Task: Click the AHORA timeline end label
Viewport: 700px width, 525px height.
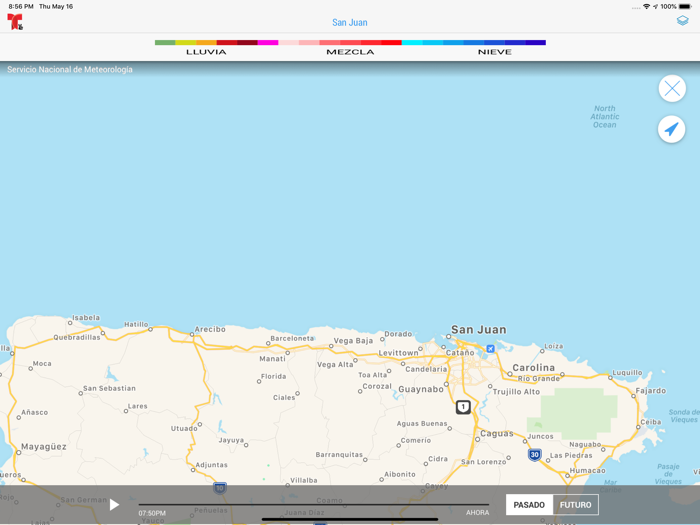Action: pyautogui.click(x=477, y=512)
